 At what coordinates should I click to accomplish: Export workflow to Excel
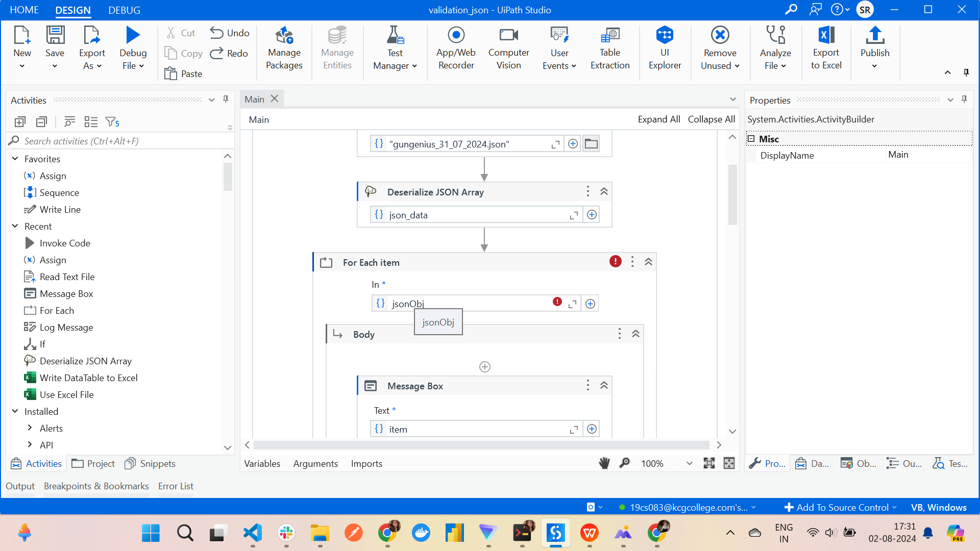coord(825,48)
